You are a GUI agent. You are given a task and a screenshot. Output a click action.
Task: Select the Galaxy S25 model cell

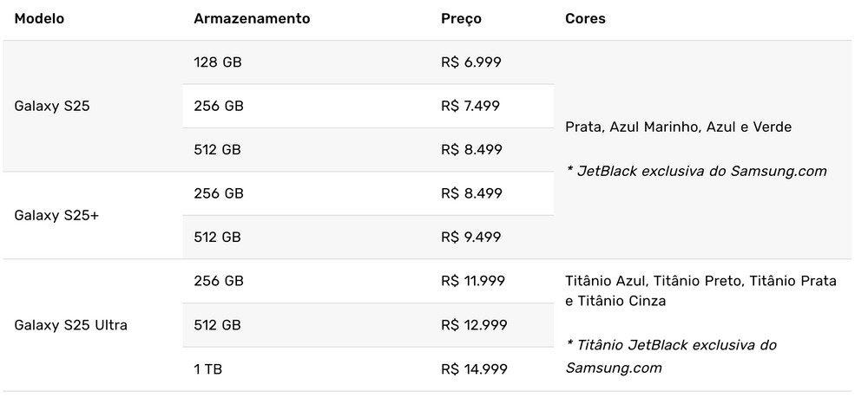tap(52, 107)
